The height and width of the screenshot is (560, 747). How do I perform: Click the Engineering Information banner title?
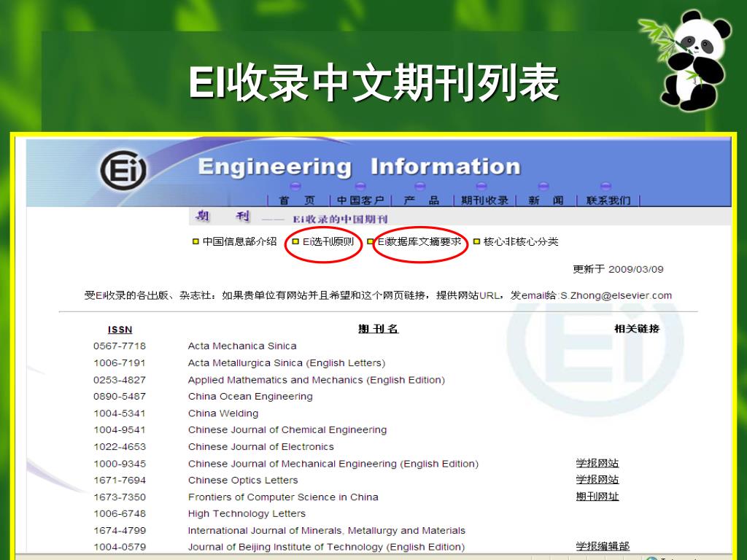click(359, 167)
